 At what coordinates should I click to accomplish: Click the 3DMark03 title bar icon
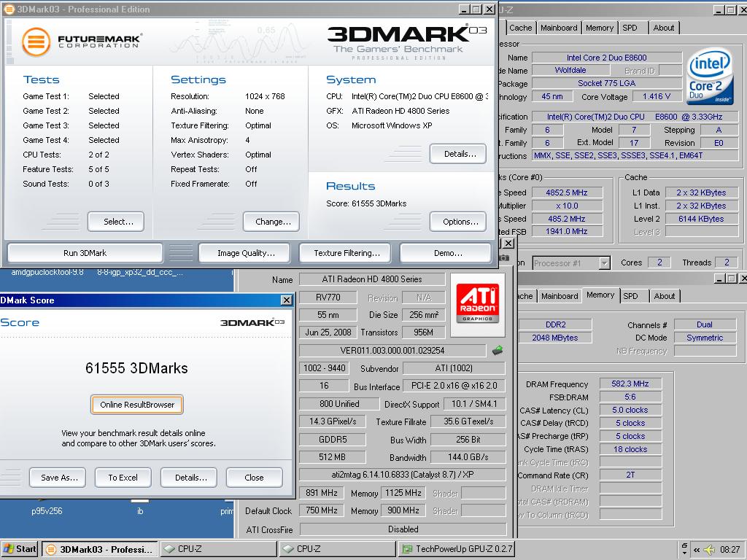coord(9,9)
